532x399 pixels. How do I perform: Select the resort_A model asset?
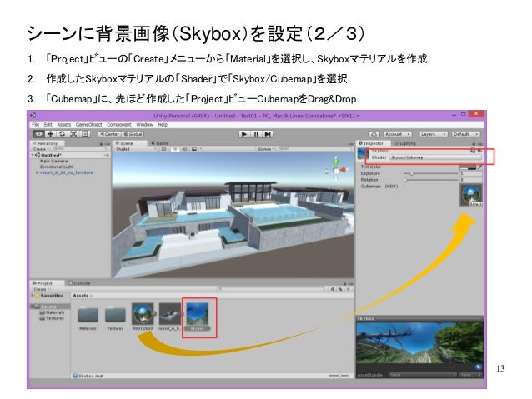[169, 313]
